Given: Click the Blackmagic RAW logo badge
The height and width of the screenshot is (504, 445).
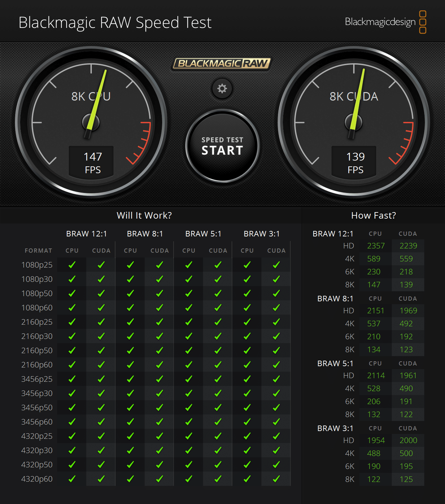Looking at the screenshot, I should [222, 64].
